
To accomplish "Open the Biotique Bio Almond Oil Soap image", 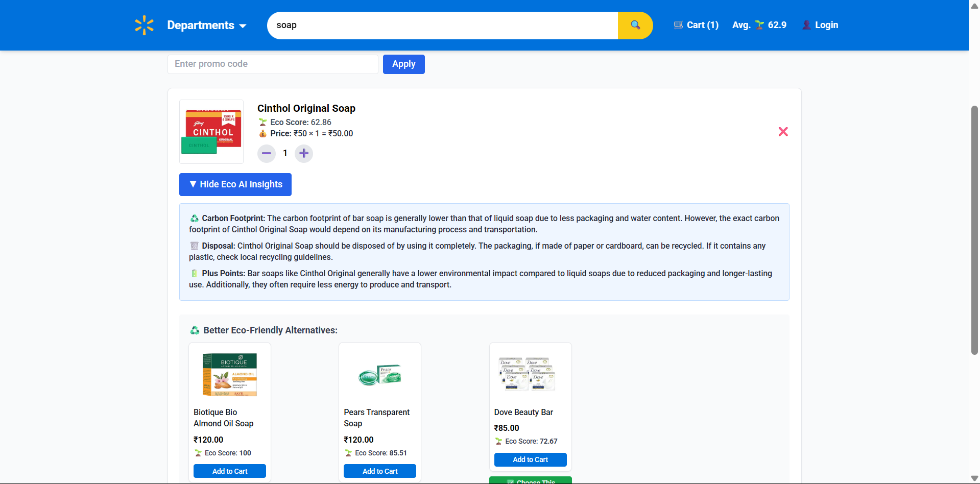I will [x=230, y=375].
